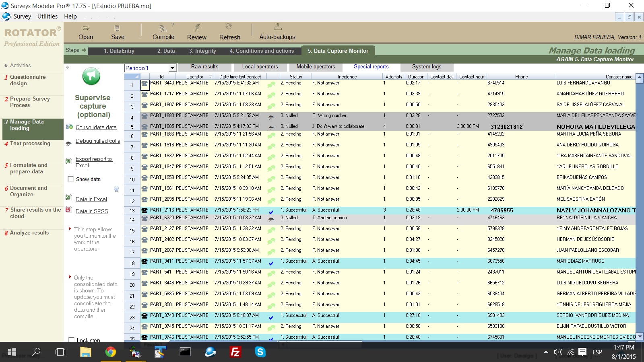This screenshot has height=362, width=644.
Task: Open the Operator column filter arrow
Action: (211, 76)
